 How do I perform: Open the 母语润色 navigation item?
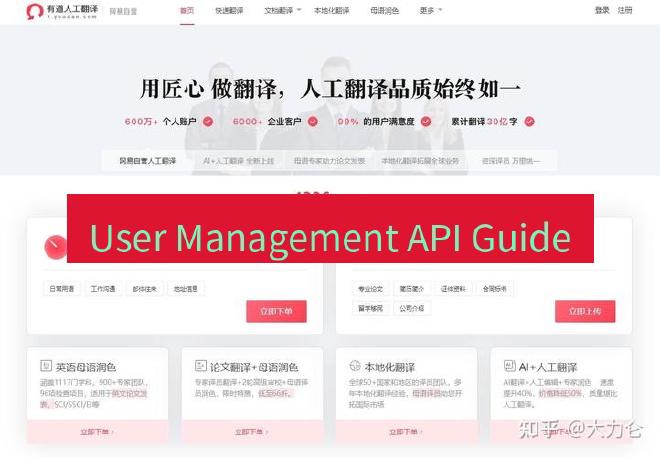(x=385, y=11)
